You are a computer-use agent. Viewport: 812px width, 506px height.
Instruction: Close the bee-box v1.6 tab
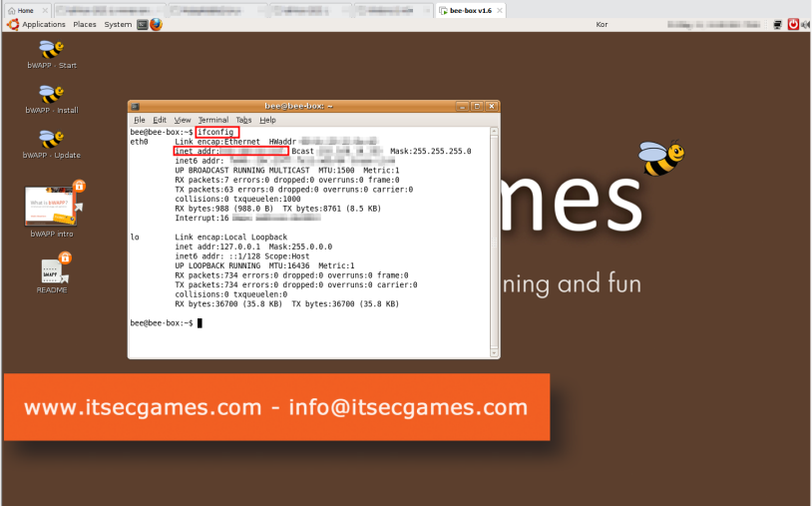tap(500, 10)
